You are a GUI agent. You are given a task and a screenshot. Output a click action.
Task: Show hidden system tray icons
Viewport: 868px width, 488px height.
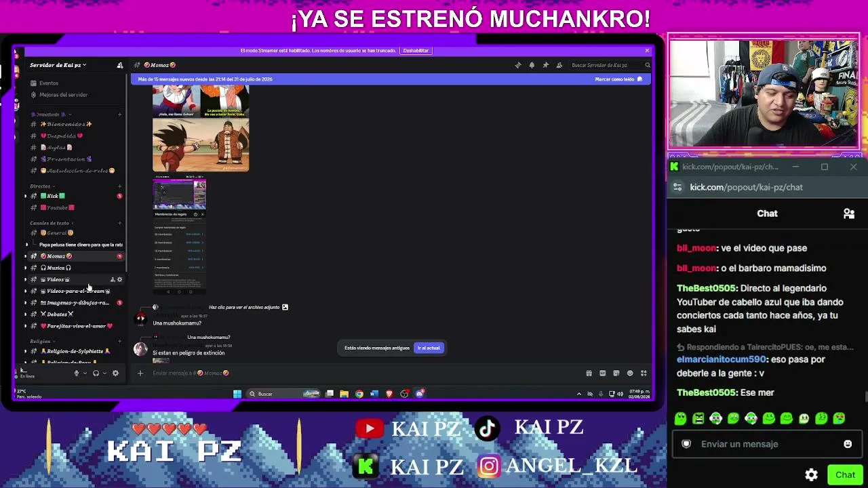(x=578, y=394)
